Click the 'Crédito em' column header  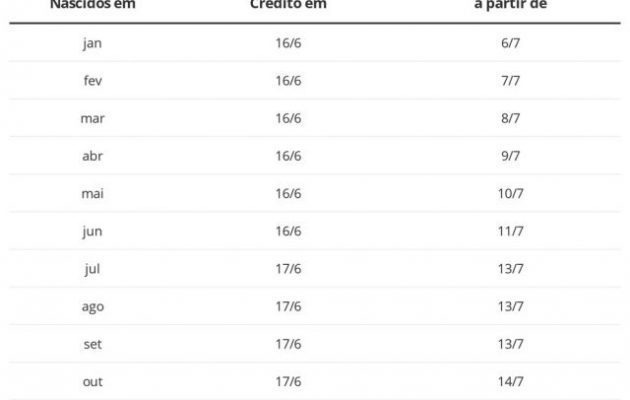pyautogui.click(x=288, y=5)
